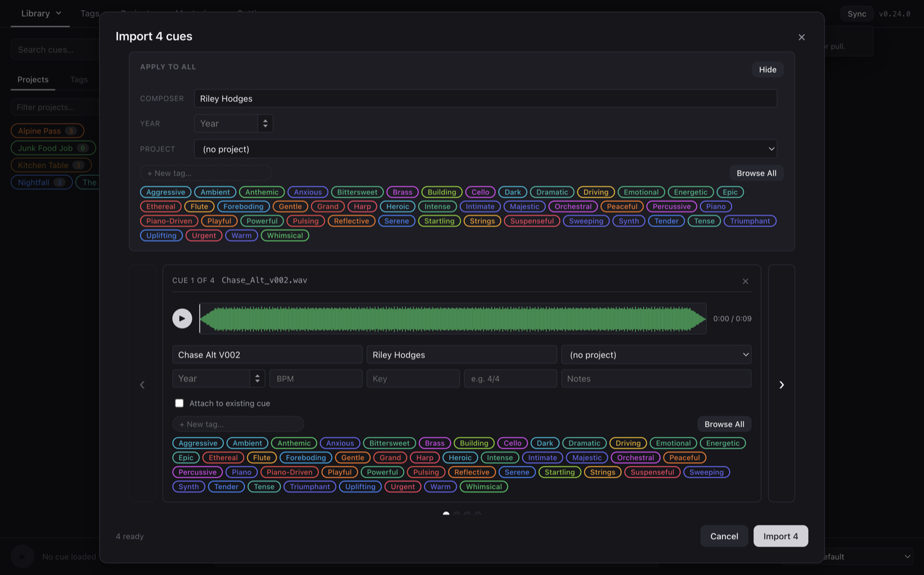The image size is (924, 575).
Task: Toggle the Driving tag in Apply to All
Action: [x=596, y=192]
